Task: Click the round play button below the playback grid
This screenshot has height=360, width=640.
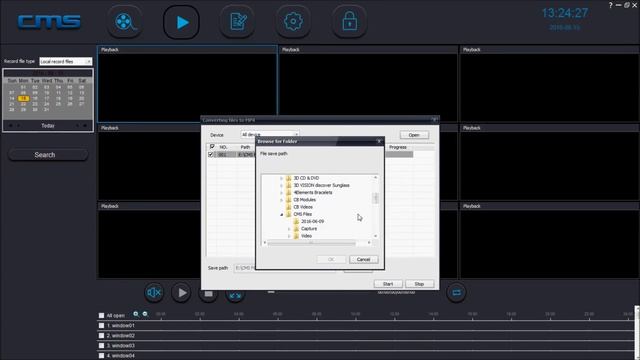Action: coord(181,293)
